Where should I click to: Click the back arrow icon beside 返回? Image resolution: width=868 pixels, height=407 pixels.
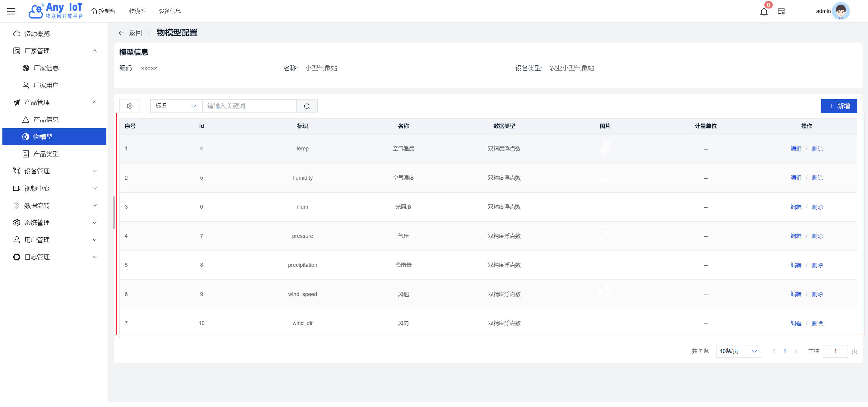pos(121,33)
